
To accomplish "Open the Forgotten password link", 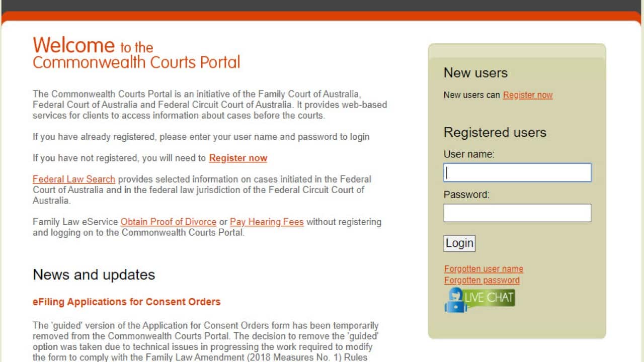I will pyautogui.click(x=481, y=280).
